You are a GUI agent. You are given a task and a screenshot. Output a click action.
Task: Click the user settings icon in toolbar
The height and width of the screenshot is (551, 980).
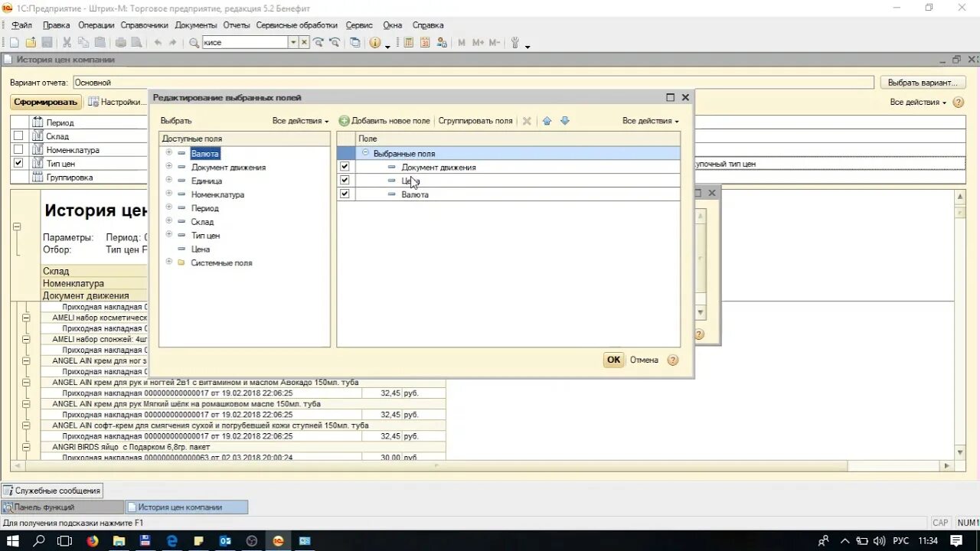point(442,43)
